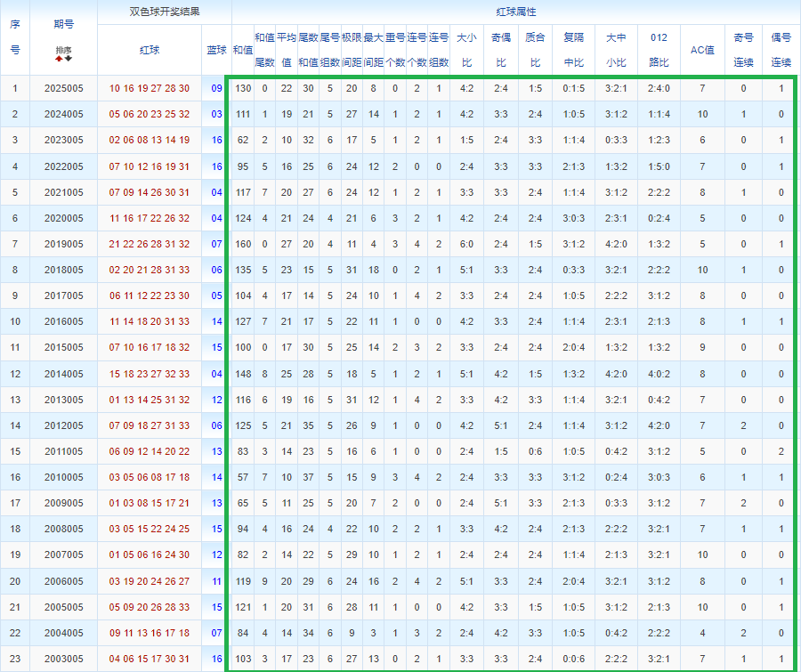Select the 复隔中比 column header

pos(574,50)
